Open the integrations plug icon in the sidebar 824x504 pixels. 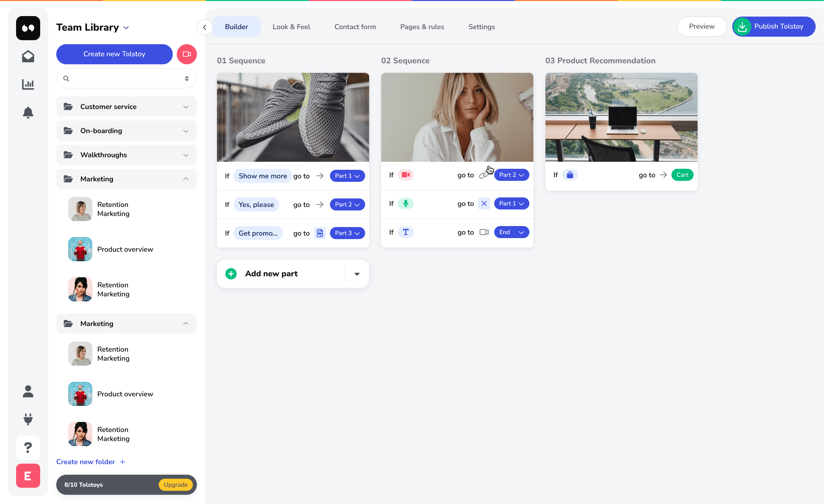[28, 419]
